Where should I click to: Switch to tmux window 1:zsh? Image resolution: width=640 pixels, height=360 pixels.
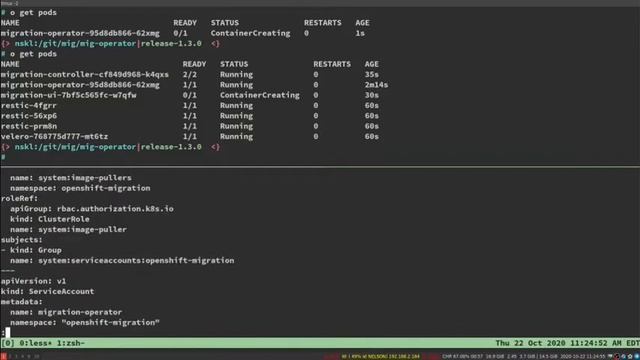point(71,343)
